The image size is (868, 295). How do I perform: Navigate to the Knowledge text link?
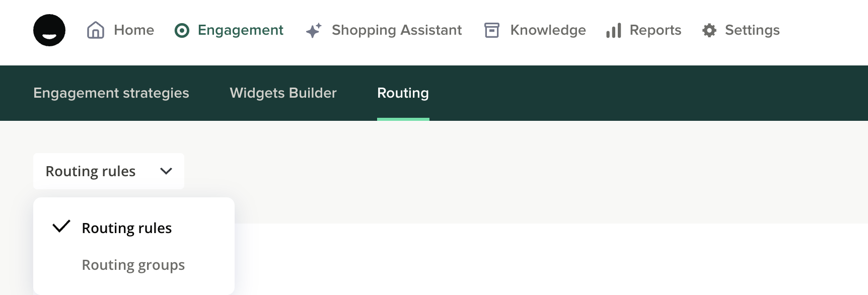548,30
